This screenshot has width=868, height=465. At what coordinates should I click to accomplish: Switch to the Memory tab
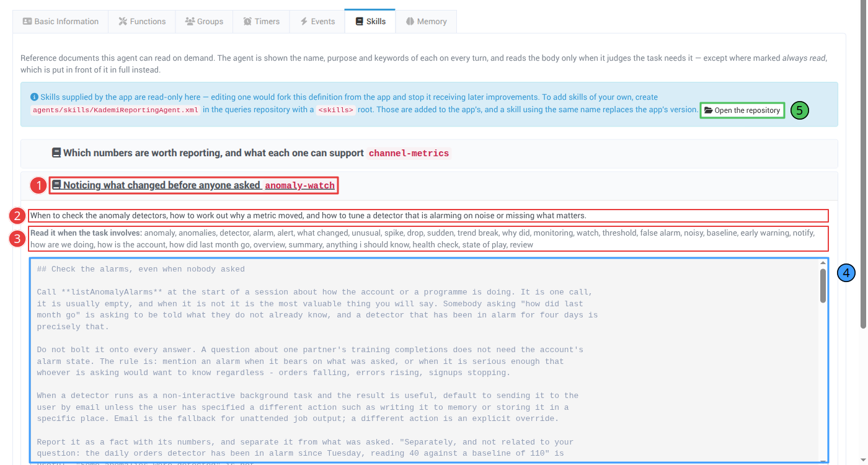tap(426, 21)
